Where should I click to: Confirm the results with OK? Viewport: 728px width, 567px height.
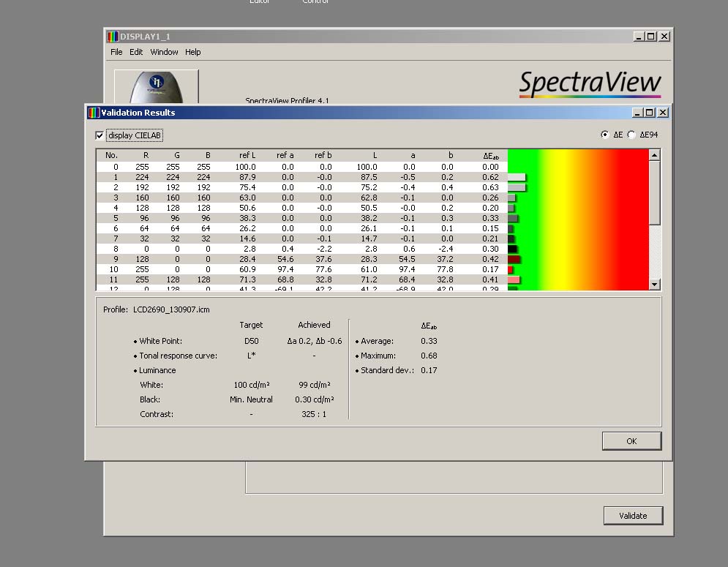point(631,441)
